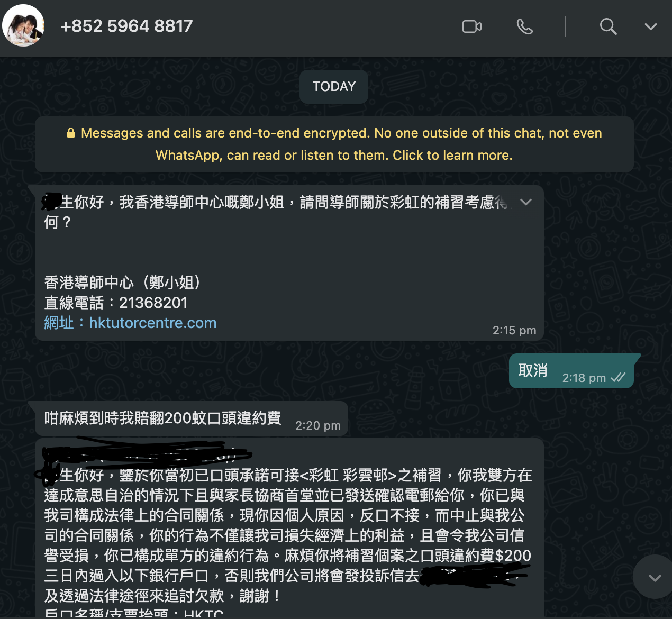Select the TODAY date badge
The width and height of the screenshot is (672, 619).
point(334,86)
